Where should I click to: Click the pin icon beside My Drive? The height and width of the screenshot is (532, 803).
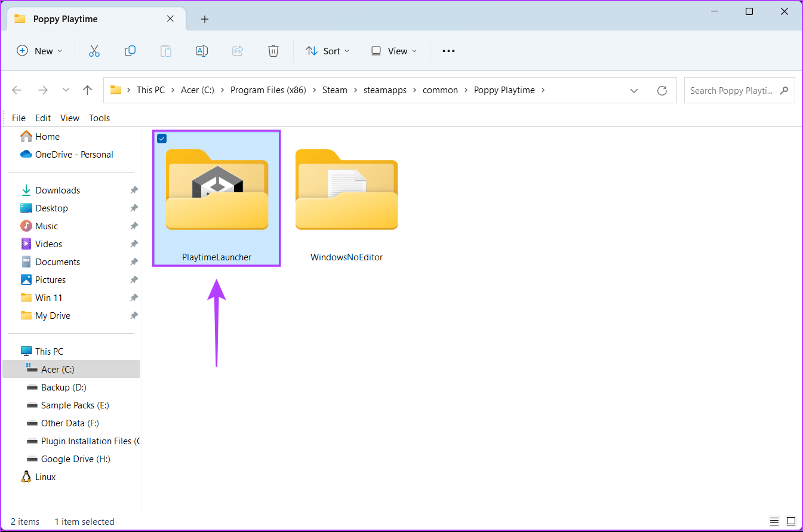pos(134,316)
